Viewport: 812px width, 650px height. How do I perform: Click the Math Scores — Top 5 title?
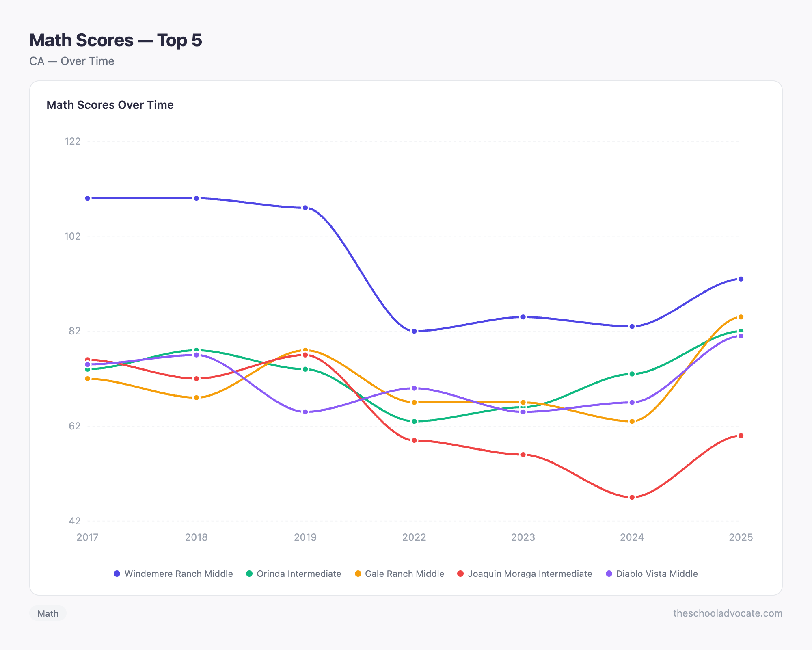(x=116, y=40)
